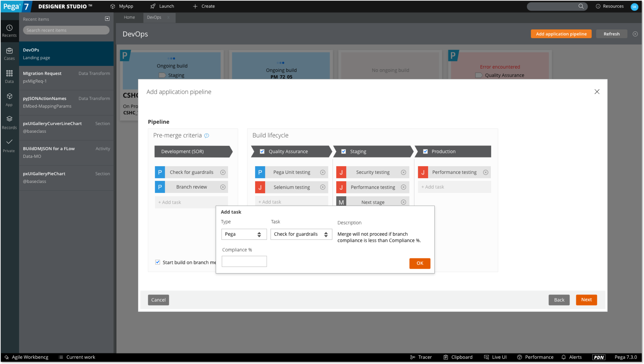644x364 pixels.
Task: Click the Pega Unit testing info icon
Action: tap(323, 172)
